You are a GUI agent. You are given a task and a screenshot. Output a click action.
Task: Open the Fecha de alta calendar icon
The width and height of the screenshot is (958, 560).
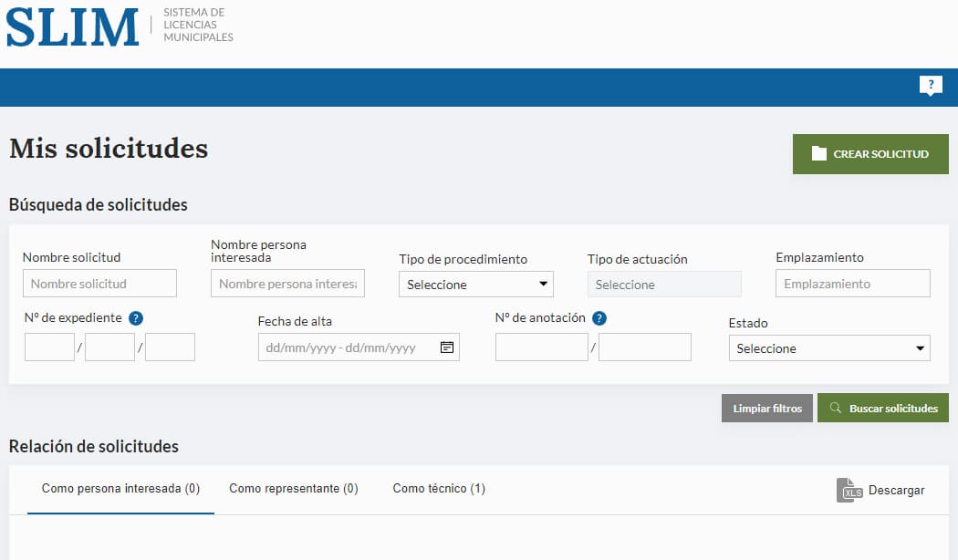pos(447,347)
